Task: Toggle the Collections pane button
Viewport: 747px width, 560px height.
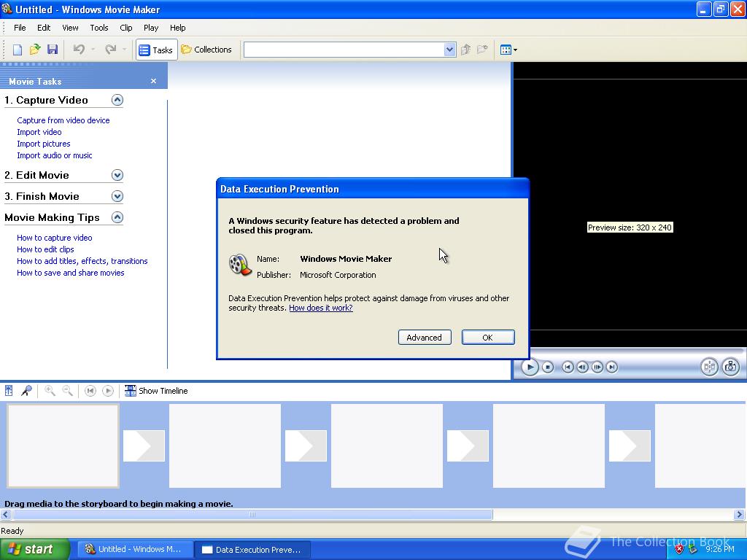Action: point(206,50)
